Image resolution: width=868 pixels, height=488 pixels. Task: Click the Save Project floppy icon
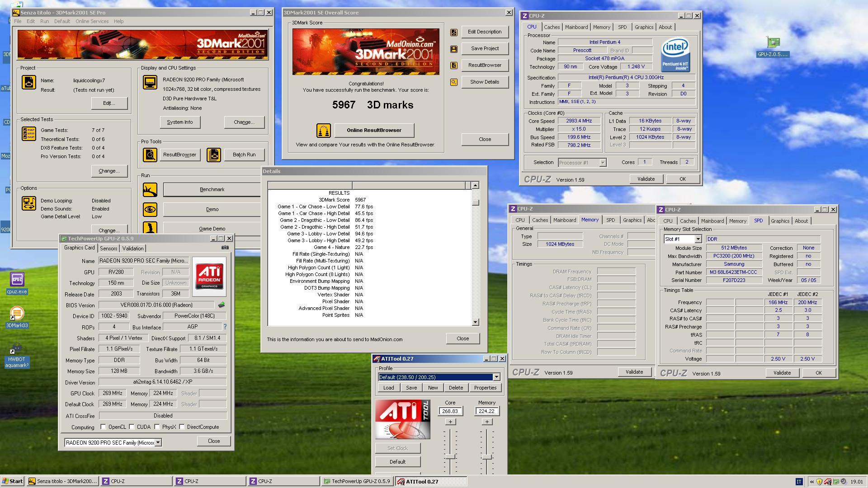click(x=454, y=49)
